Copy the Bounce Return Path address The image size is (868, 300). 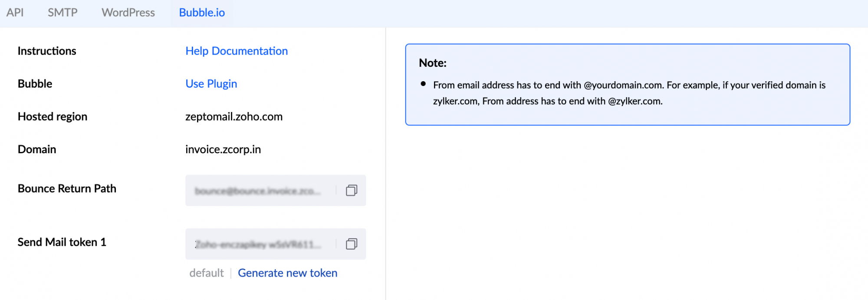point(351,190)
